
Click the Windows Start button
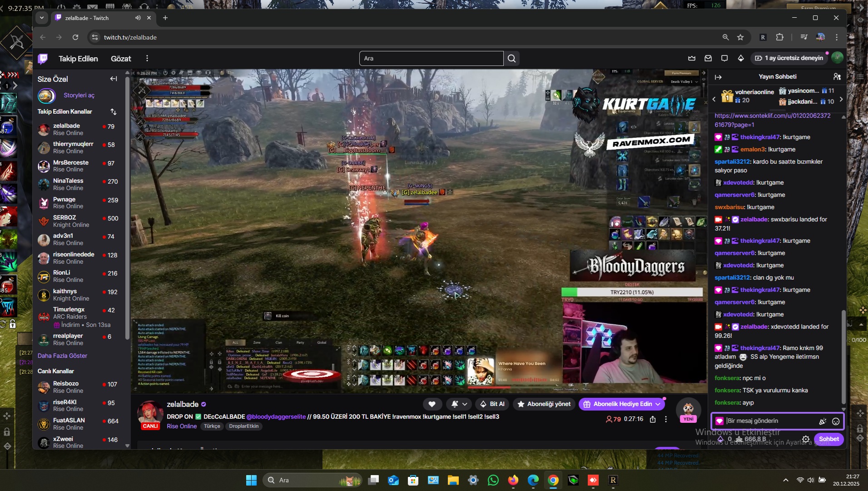point(251,480)
